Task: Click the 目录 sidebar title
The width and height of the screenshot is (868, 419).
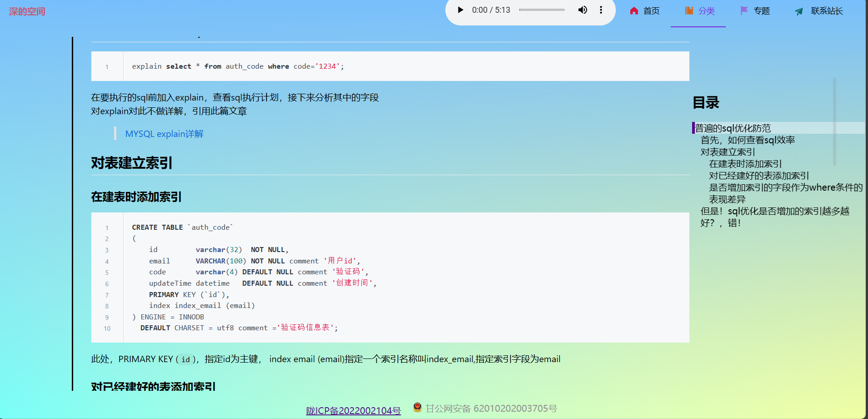Action: tap(706, 103)
